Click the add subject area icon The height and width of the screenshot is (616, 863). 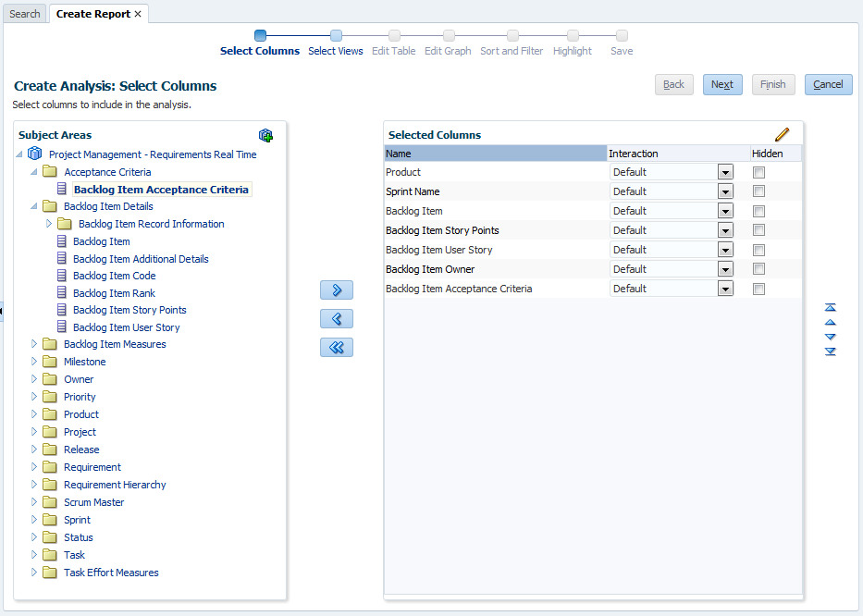pos(266,135)
